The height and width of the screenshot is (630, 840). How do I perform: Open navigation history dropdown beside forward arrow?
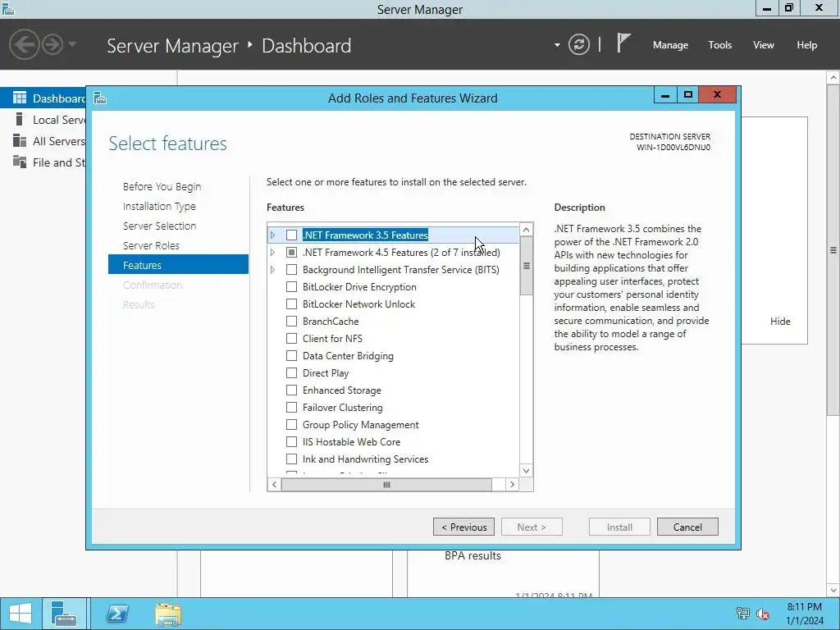pyautogui.click(x=72, y=44)
